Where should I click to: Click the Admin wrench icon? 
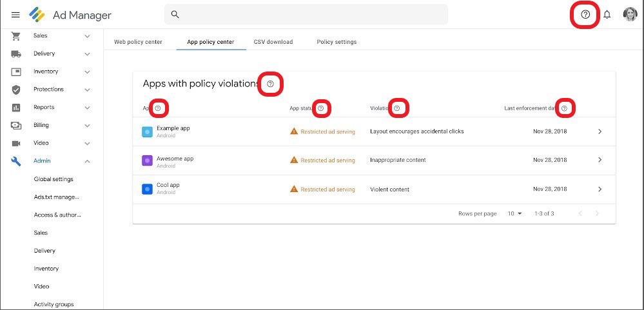tap(16, 161)
